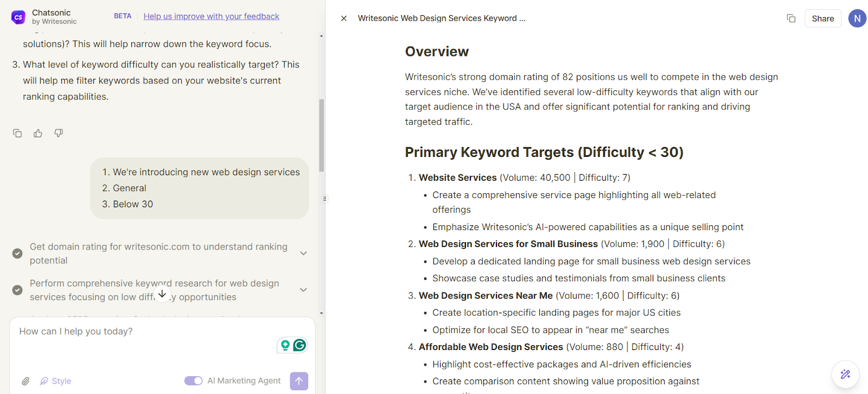
Task: Click the Share button
Action: tap(823, 18)
